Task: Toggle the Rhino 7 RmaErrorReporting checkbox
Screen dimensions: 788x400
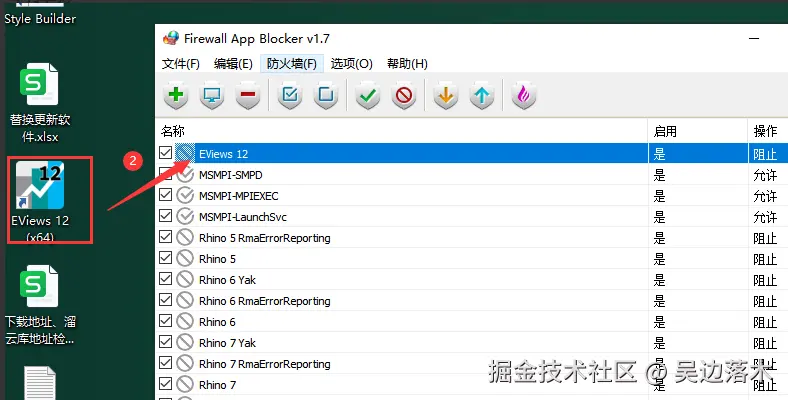Action: (165, 363)
